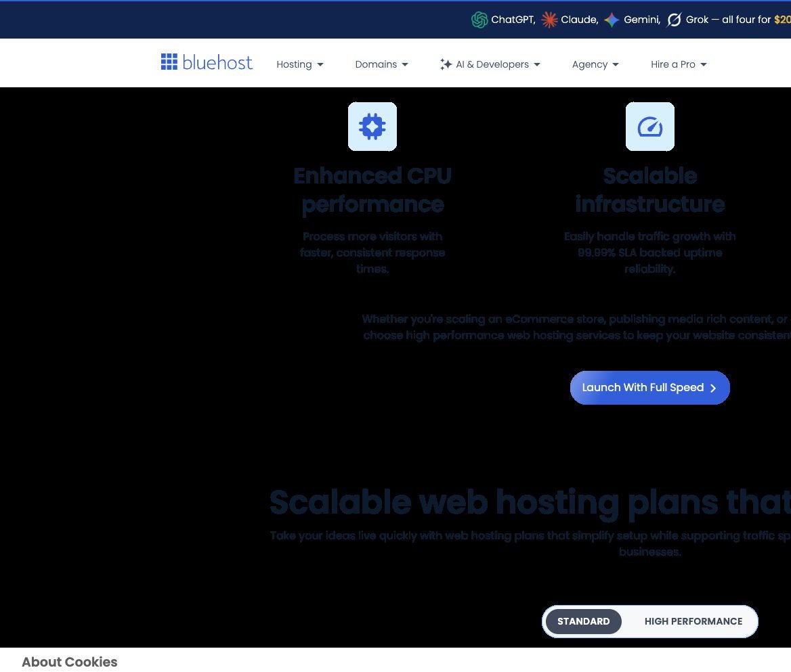
Task: Switch to HIGH PERFORMANCE plans
Action: (x=693, y=621)
